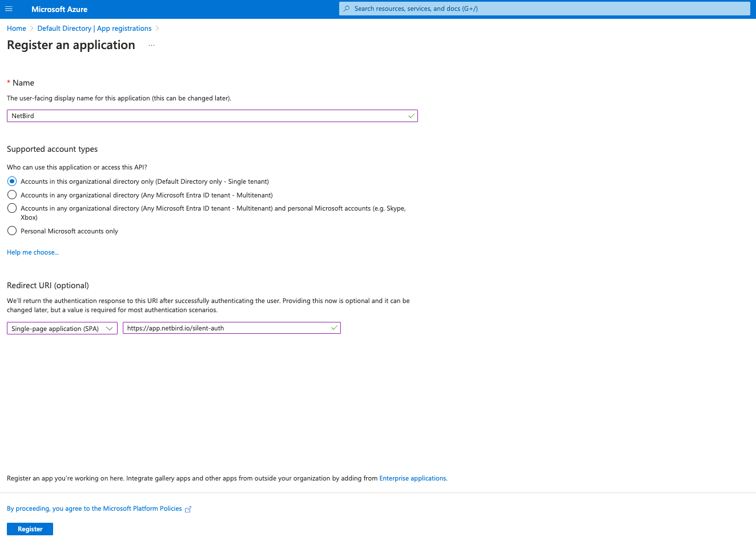Click the checkmark inside the Redirect URI field
The height and width of the screenshot is (545, 756).
(333, 328)
